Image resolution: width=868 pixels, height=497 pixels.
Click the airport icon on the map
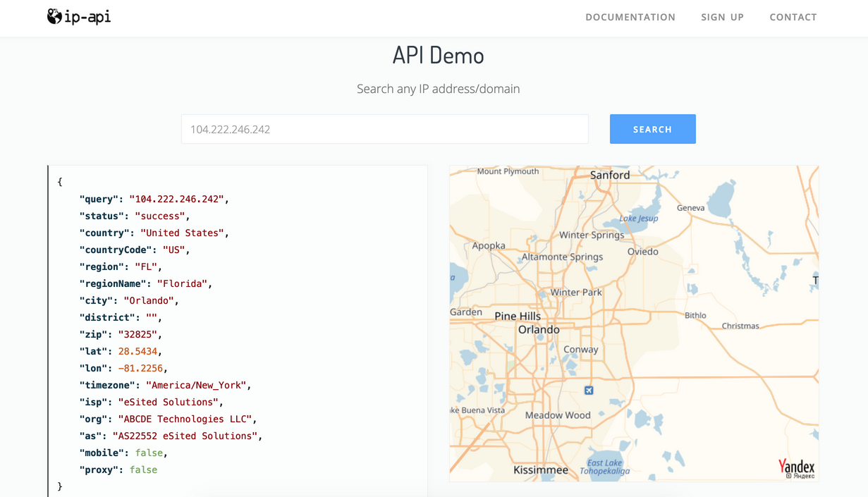(589, 391)
